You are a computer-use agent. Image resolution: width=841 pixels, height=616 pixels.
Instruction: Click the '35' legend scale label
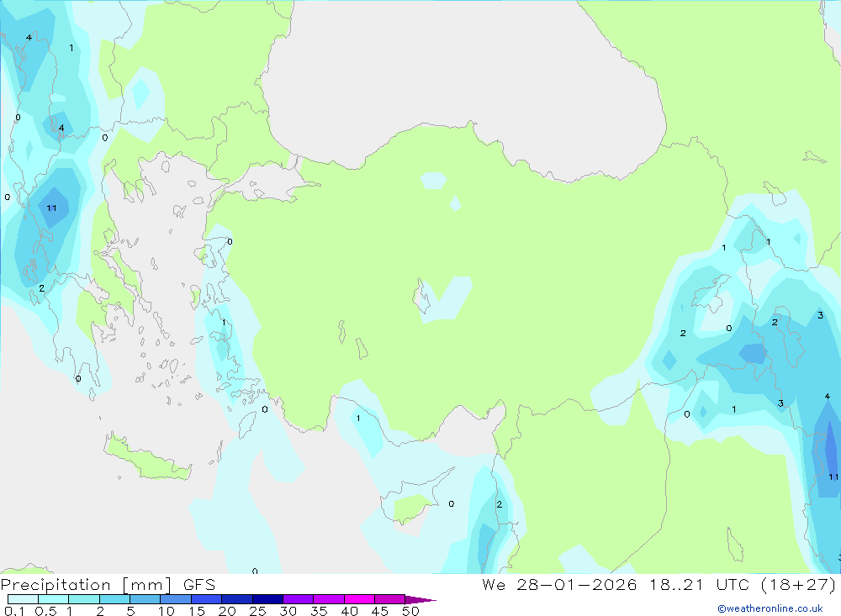point(319,611)
